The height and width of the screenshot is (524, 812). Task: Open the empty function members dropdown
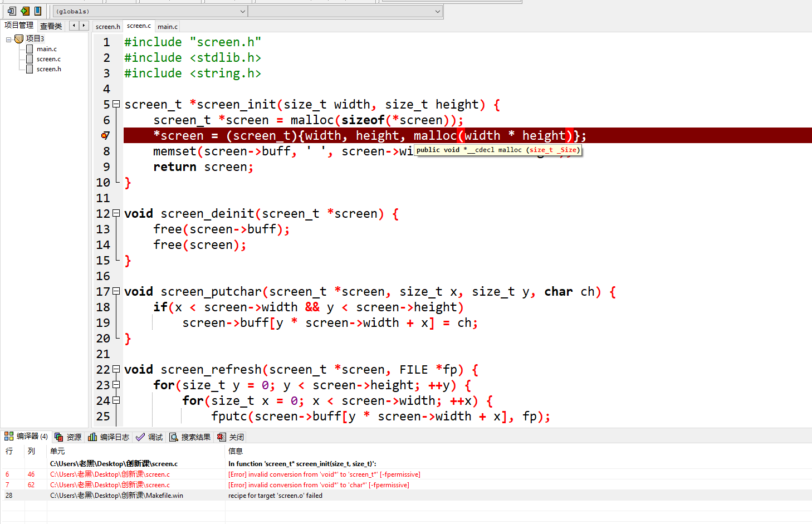(345, 11)
